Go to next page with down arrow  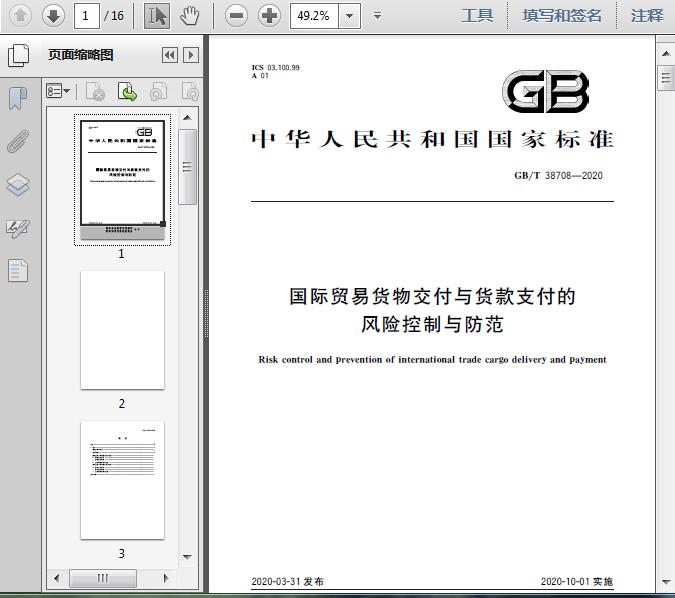click(53, 16)
